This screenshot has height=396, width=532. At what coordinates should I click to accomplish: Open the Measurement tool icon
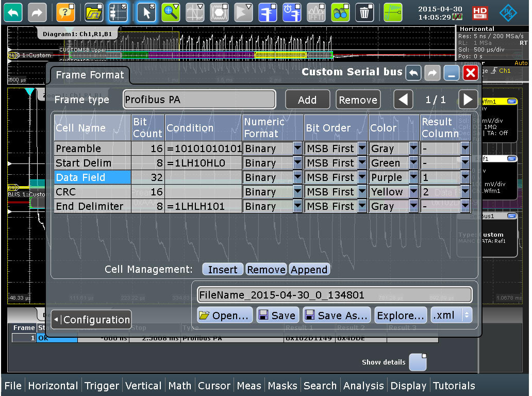click(268, 12)
